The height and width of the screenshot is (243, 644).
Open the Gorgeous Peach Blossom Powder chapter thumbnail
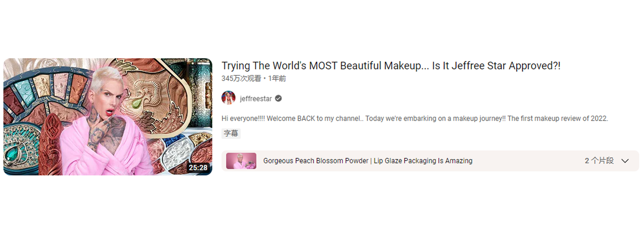pyautogui.click(x=241, y=161)
